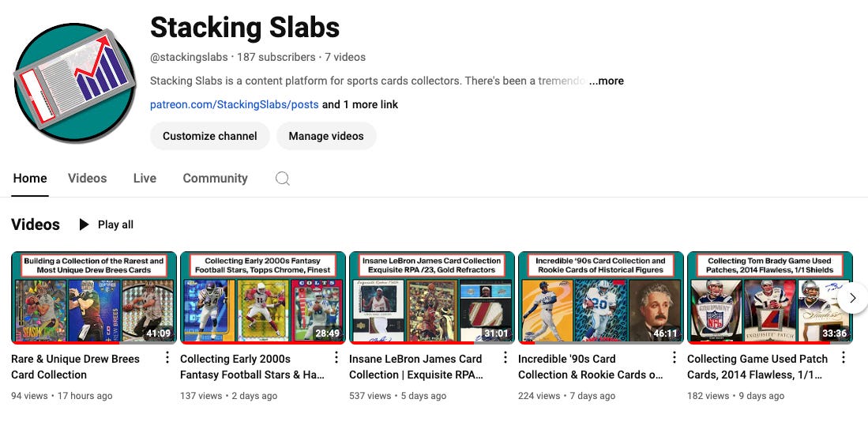Click the '7 videos' count text
The width and height of the screenshot is (868, 437).
coord(345,57)
